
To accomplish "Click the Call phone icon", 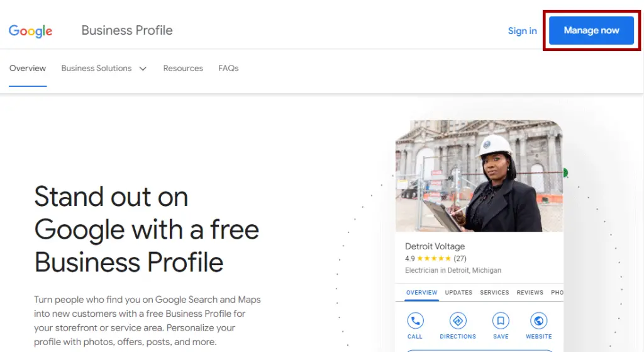I will pos(415,321).
